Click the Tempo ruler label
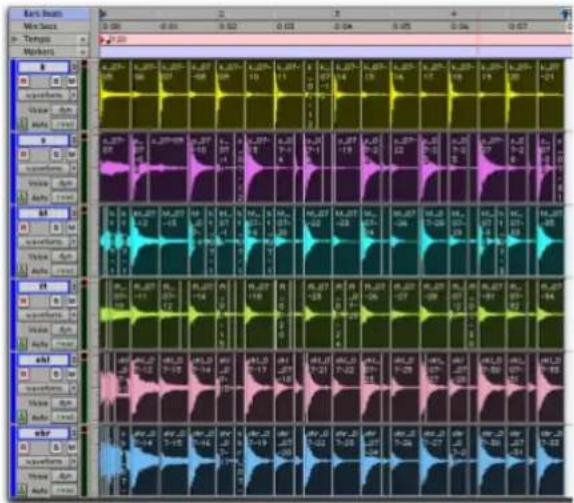 [37, 39]
